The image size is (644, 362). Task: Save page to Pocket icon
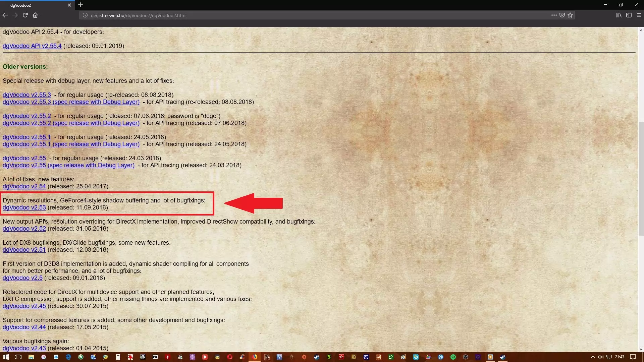(562, 15)
